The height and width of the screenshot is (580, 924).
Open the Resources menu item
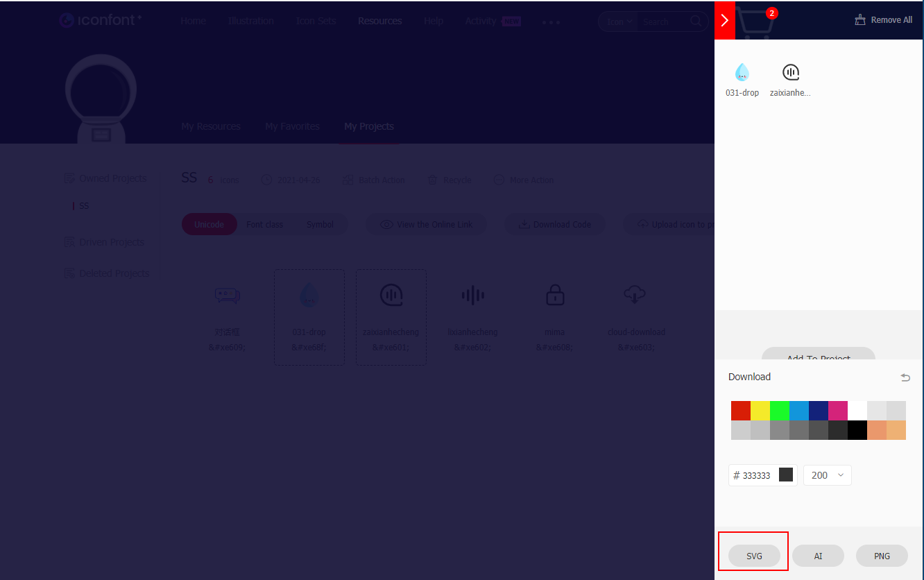[x=379, y=21]
